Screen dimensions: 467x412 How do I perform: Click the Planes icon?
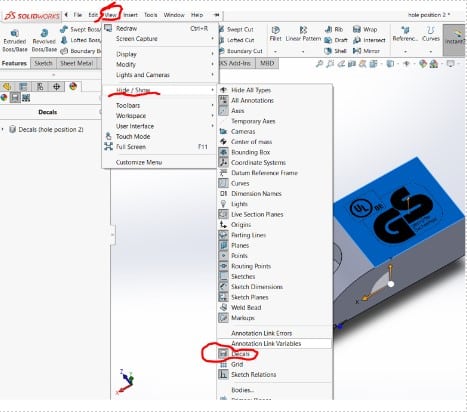[223, 245]
